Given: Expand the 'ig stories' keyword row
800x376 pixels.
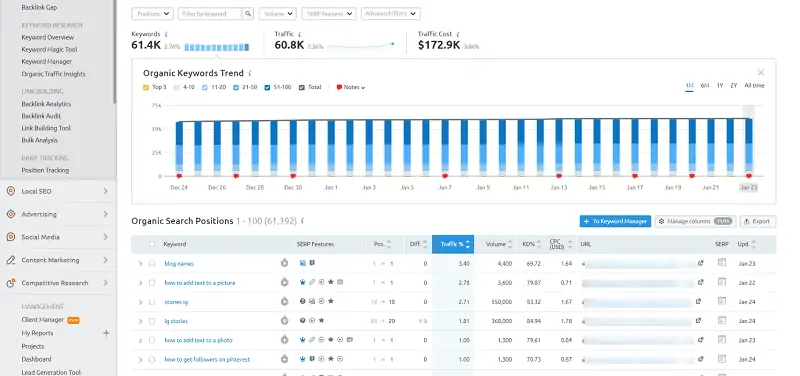Looking at the screenshot, I should [x=140, y=321].
